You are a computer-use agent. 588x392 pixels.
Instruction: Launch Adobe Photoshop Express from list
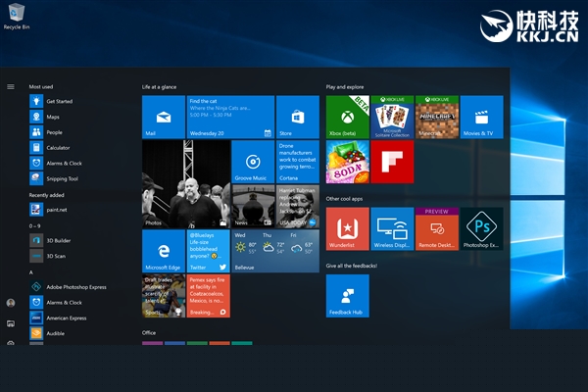pyautogui.click(x=69, y=287)
